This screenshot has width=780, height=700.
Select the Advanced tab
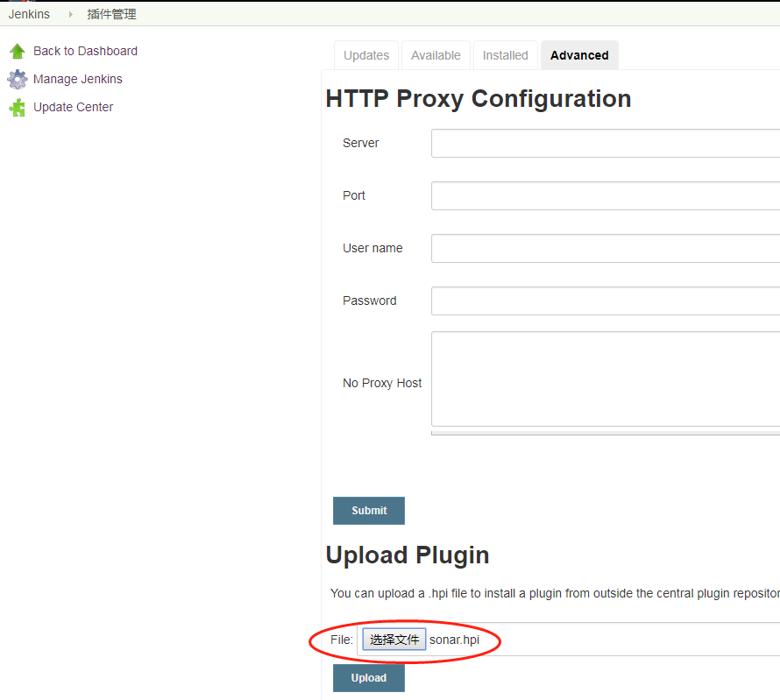[579, 55]
